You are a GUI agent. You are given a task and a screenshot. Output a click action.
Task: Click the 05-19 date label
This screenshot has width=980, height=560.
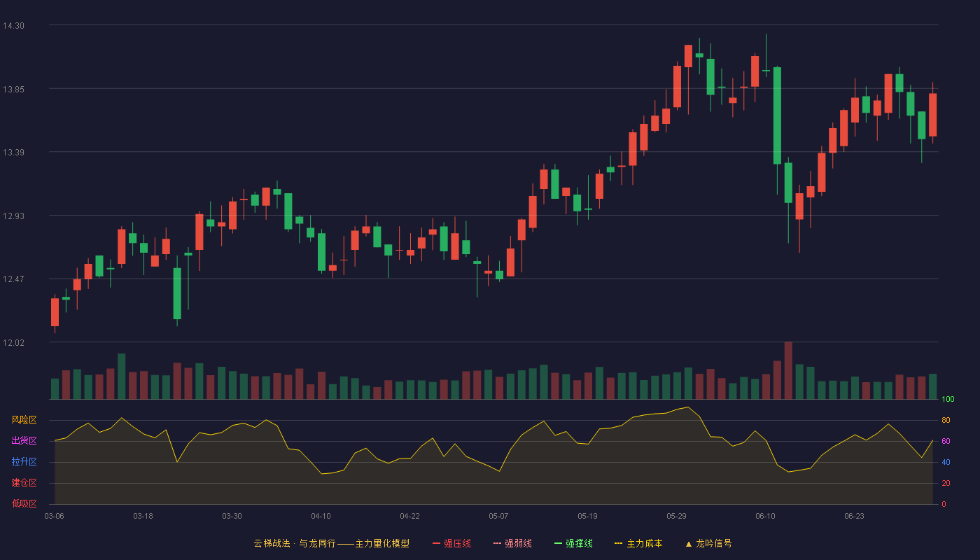pos(587,516)
